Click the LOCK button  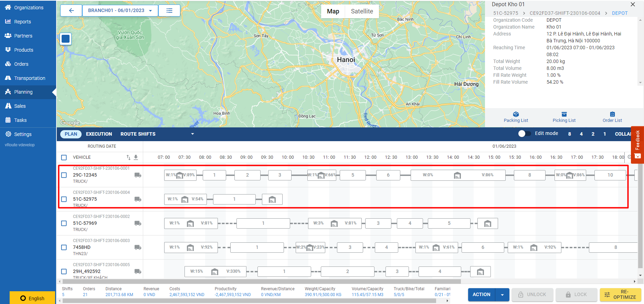coord(576,295)
